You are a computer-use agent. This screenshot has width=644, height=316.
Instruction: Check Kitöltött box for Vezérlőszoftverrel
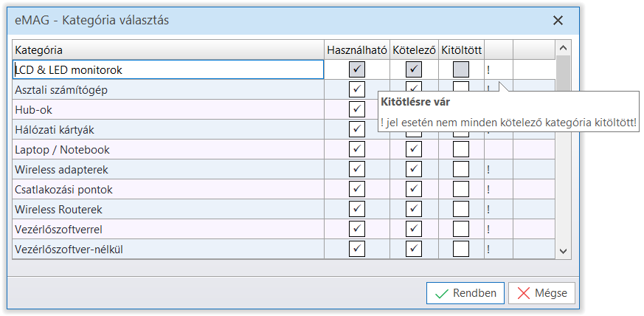[461, 230]
